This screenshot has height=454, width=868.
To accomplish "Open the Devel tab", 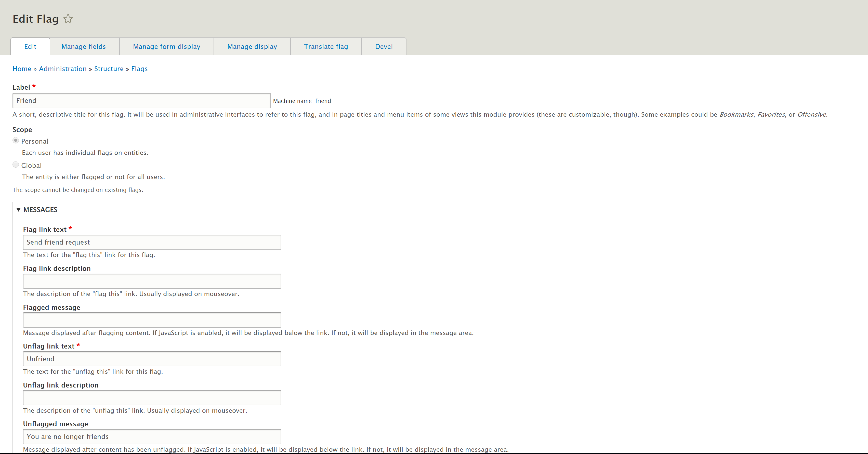I will 384,46.
